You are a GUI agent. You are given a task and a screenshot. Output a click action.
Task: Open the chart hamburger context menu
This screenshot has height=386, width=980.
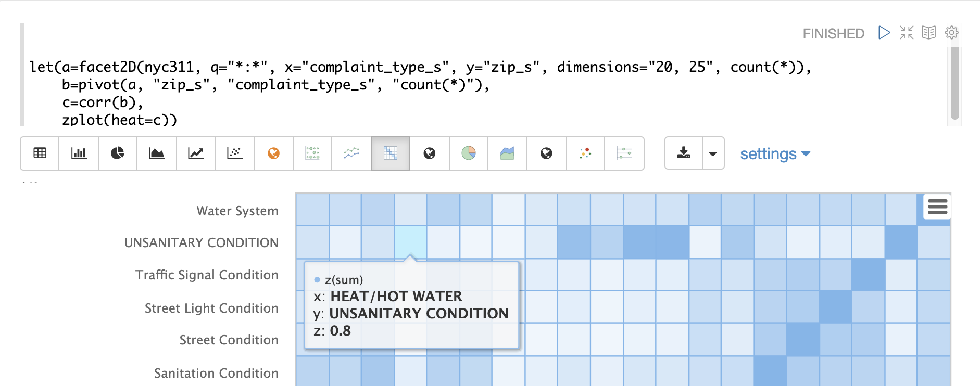937,207
